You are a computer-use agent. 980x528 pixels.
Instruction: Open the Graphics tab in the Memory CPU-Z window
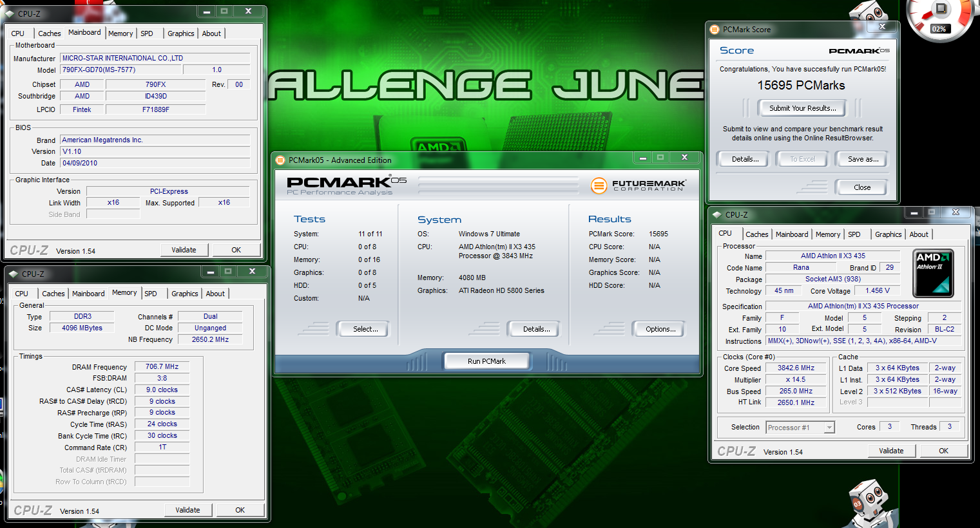[x=184, y=294]
